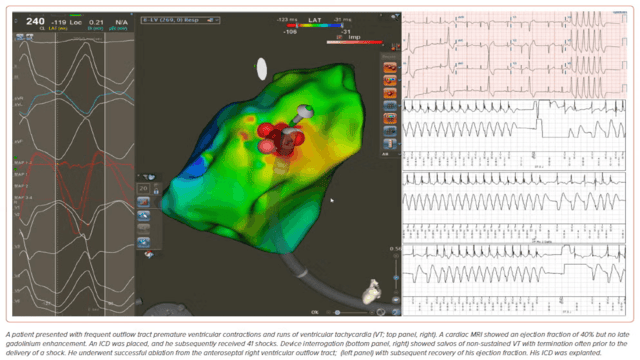
Task: Click the second small icon above the ECG traces
Action: tap(29, 37)
